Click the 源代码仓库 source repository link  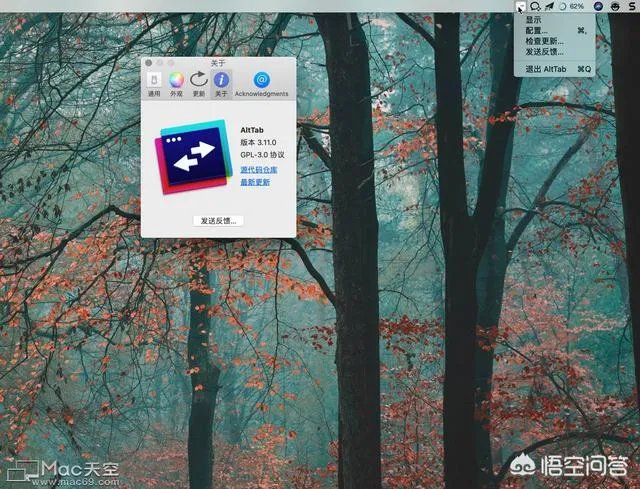(259, 169)
